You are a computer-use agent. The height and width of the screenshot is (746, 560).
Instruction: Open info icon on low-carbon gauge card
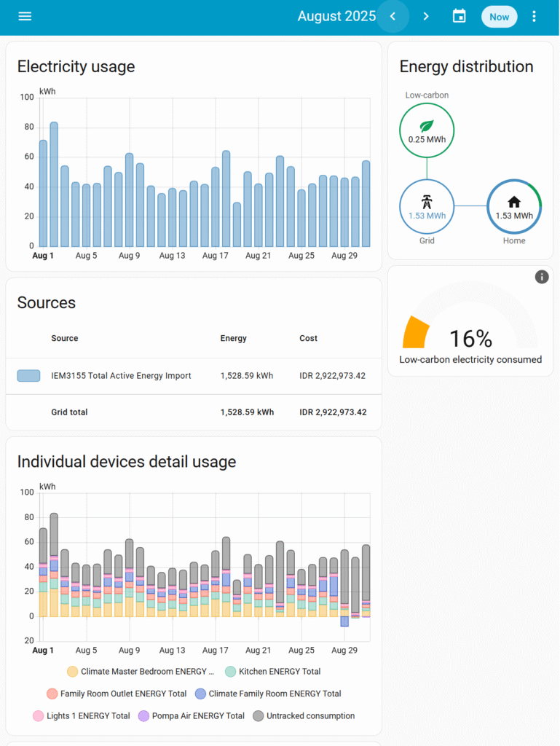pos(541,277)
